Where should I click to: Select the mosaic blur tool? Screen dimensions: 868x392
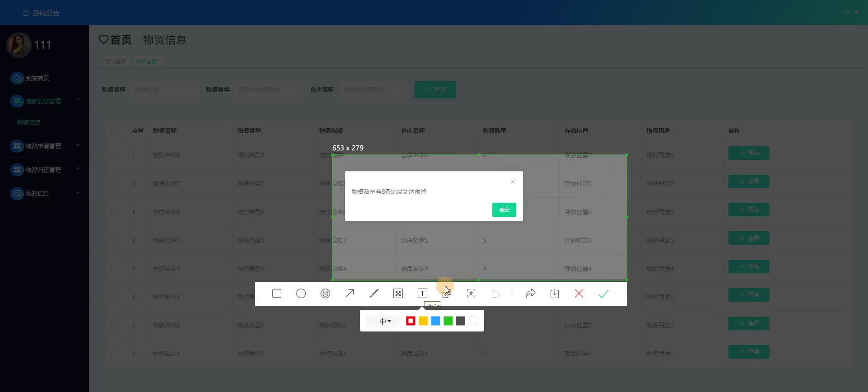398,294
